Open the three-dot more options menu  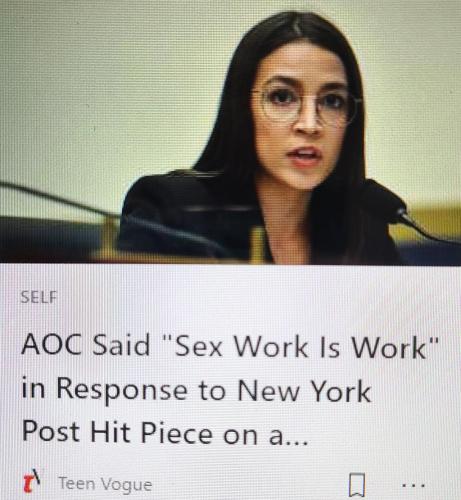(413, 485)
